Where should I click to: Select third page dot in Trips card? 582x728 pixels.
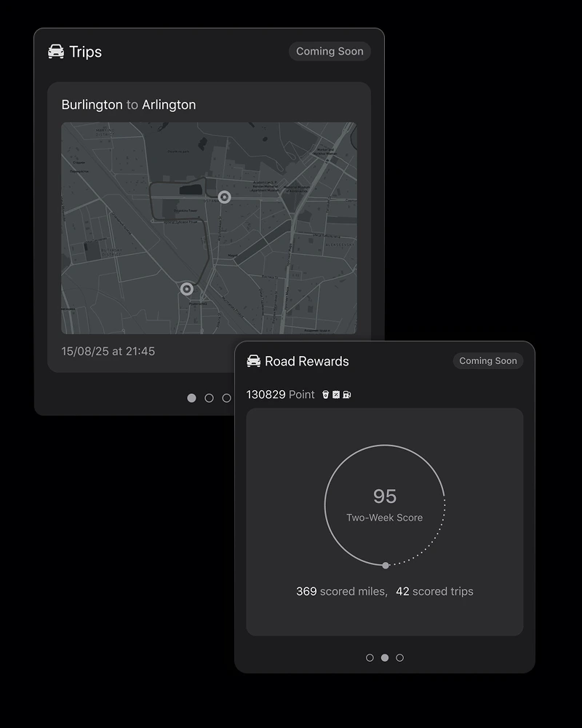coord(226,398)
